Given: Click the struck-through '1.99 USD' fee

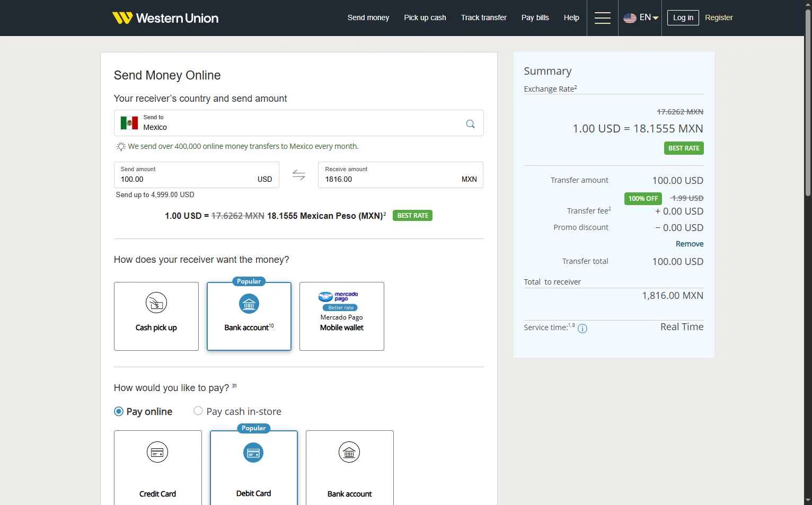Looking at the screenshot, I should [687, 198].
